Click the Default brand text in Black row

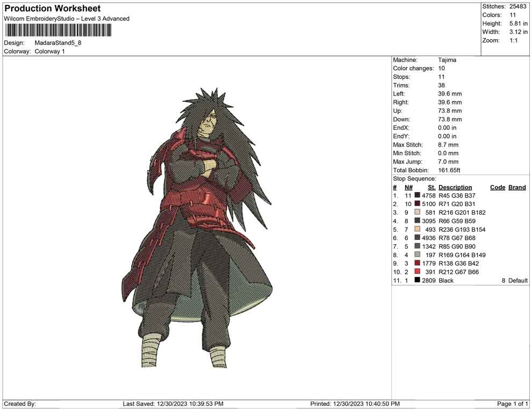tap(517, 281)
